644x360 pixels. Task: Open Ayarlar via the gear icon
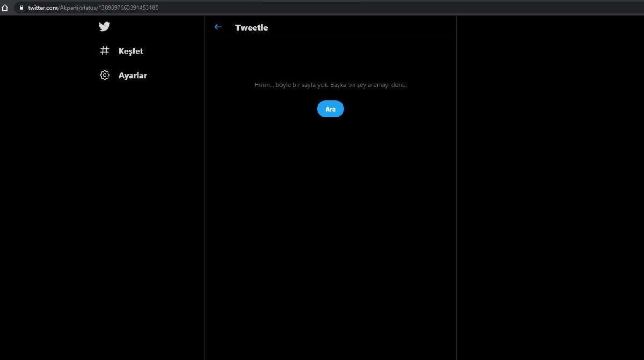tap(105, 75)
